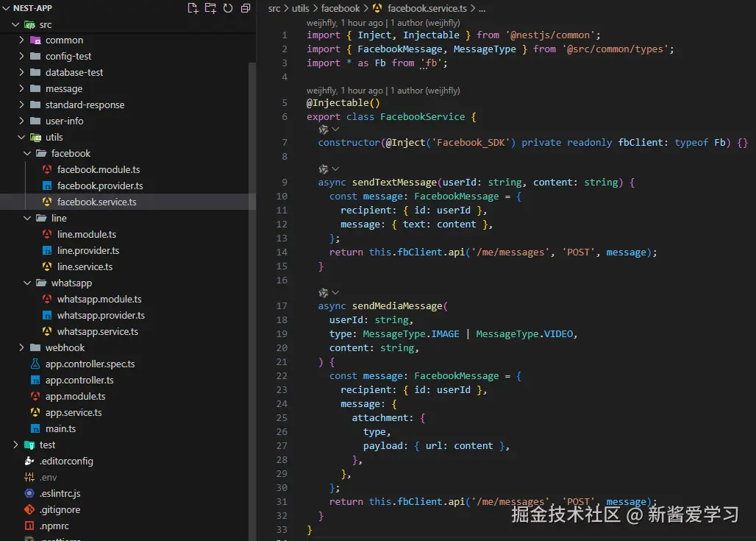Click the New Folder icon in explorer header

tap(211, 8)
